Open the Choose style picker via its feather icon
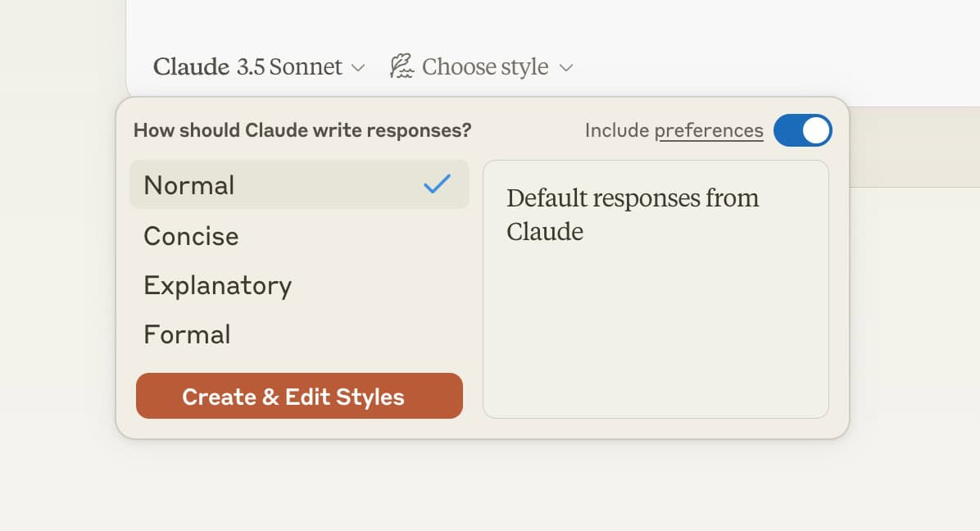Viewport: 980px width, 531px height. pos(401,66)
